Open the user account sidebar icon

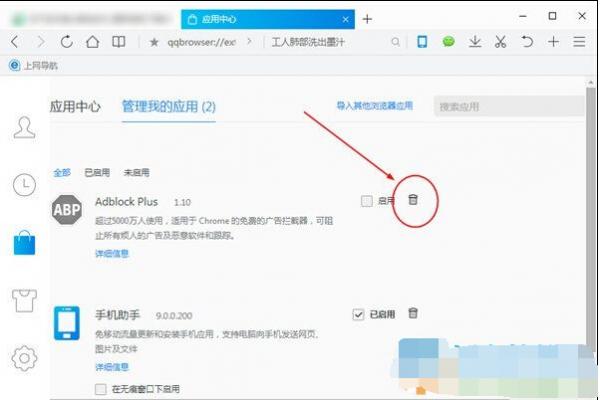click(x=24, y=127)
